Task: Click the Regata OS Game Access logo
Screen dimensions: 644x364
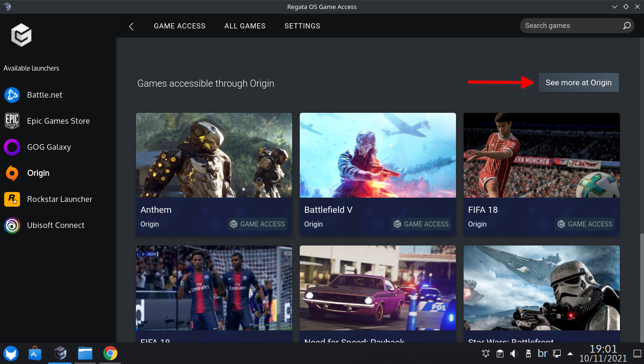Action: click(21, 35)
